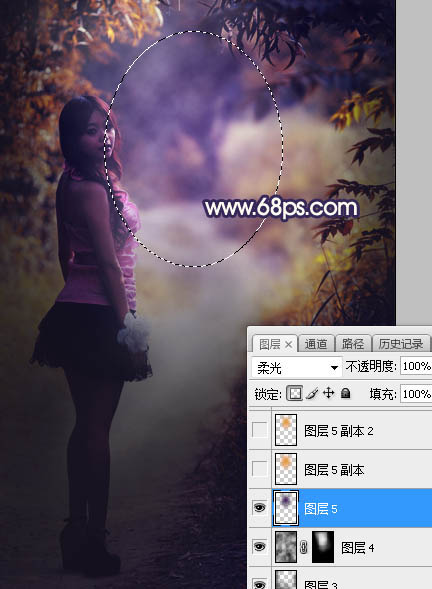This screenshot has height=589, width=432.
Task: Open the 柔光 blend mode dropdown
Action: pos(296,367)
